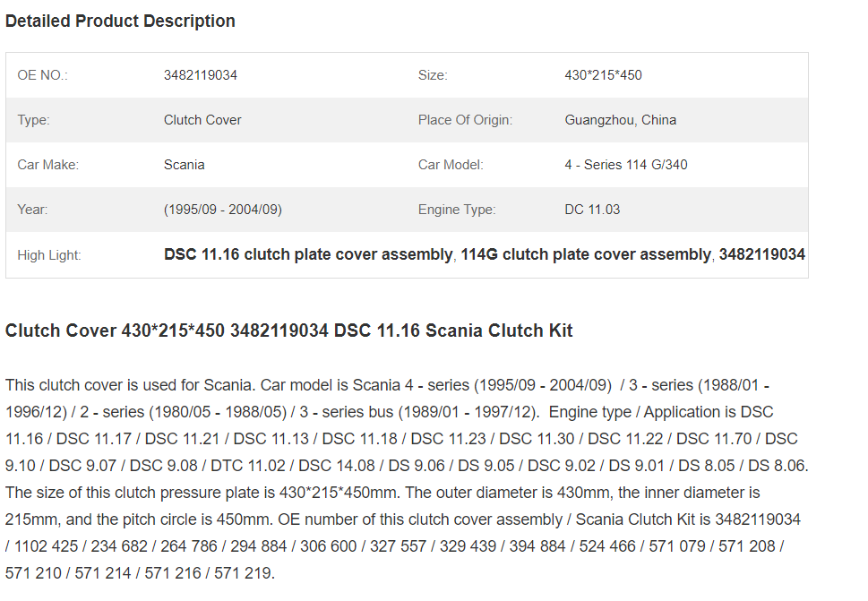Select the Size label
The height and width of the screenshot is (601, 868).
click(433, 75)
